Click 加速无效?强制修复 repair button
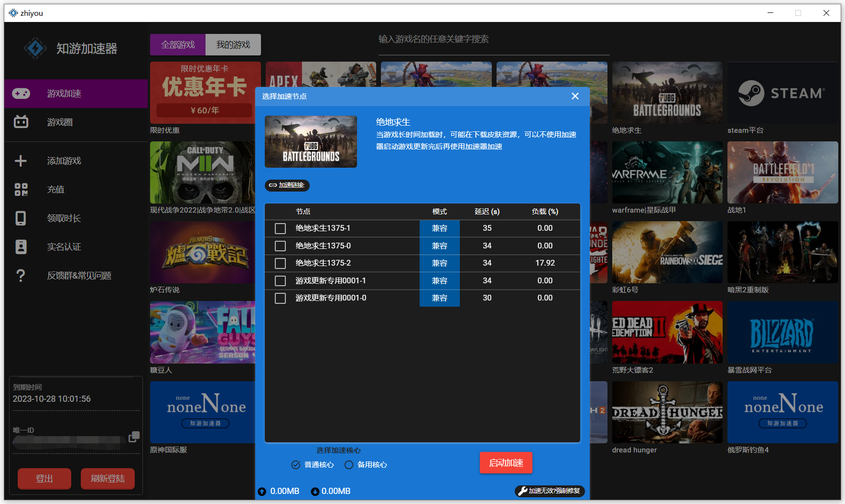Viewport: 845px width, 504px height. tap(550, 491)
